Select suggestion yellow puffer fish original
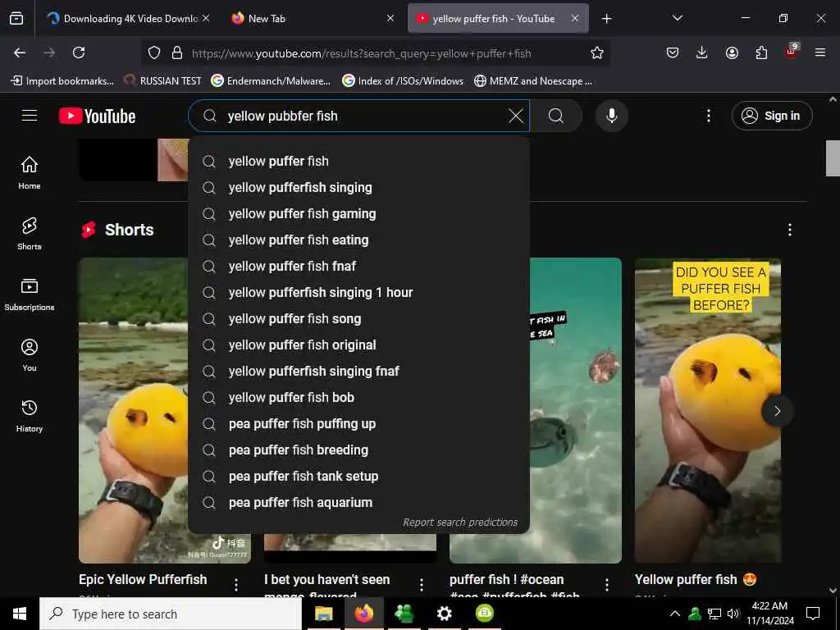The width and height of the screenshot is (840, 630). 359,345
